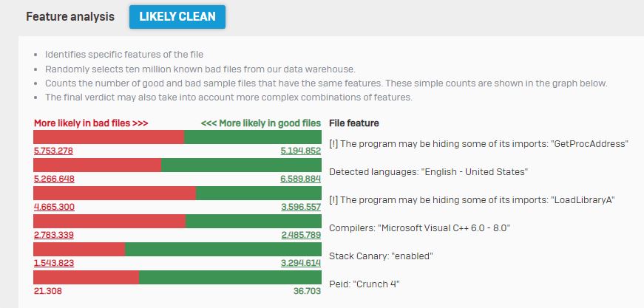
Task: Click red bar segment for GetProcAddress feature
Action: tap(109, 137)
